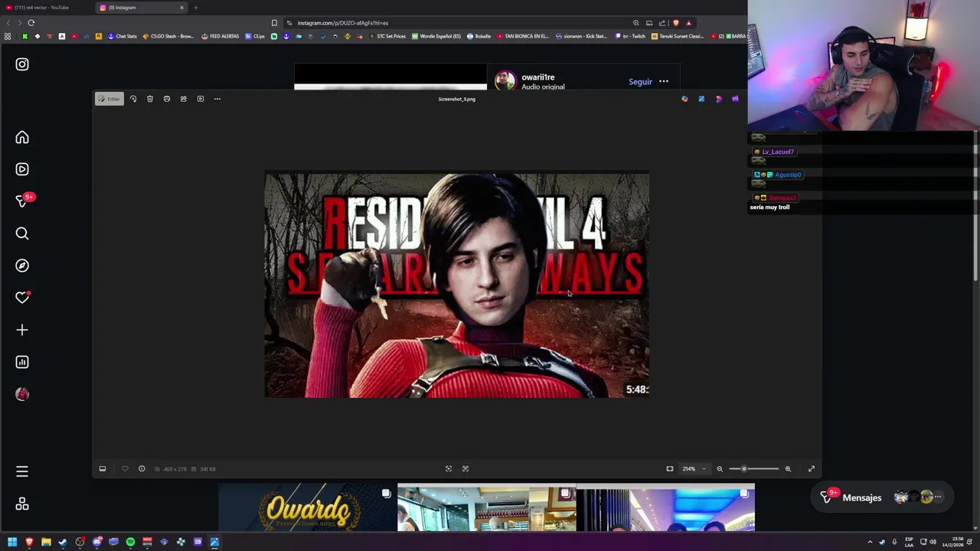Open STC Set Prices bookmark

[x=387, y=36]
